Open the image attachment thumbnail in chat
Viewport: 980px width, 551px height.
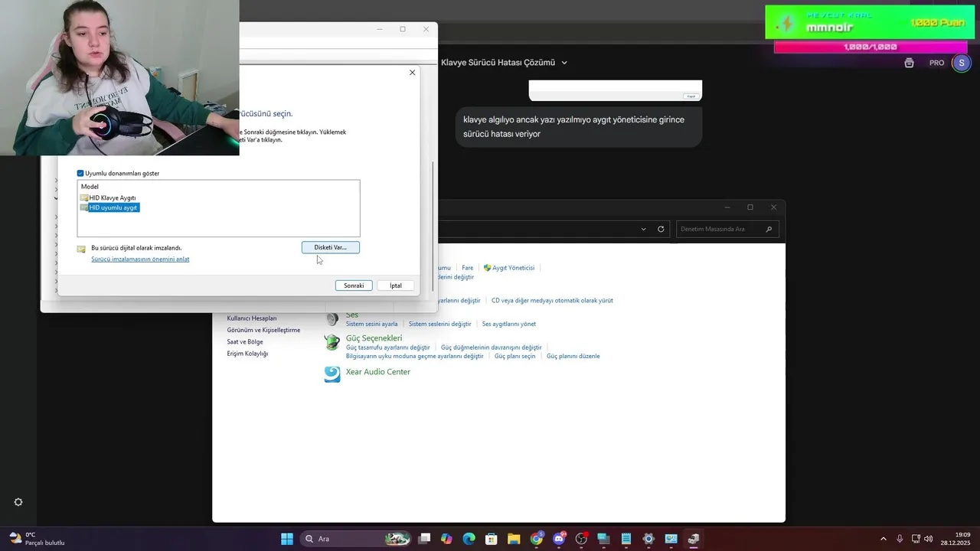[x=615, y=90]
